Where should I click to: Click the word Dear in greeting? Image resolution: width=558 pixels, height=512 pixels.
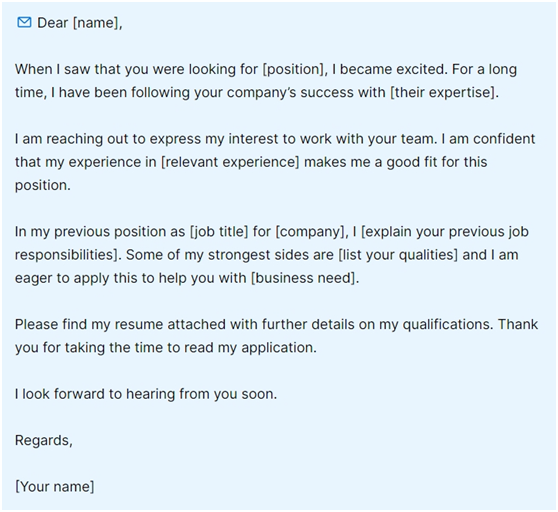point(53,23)
